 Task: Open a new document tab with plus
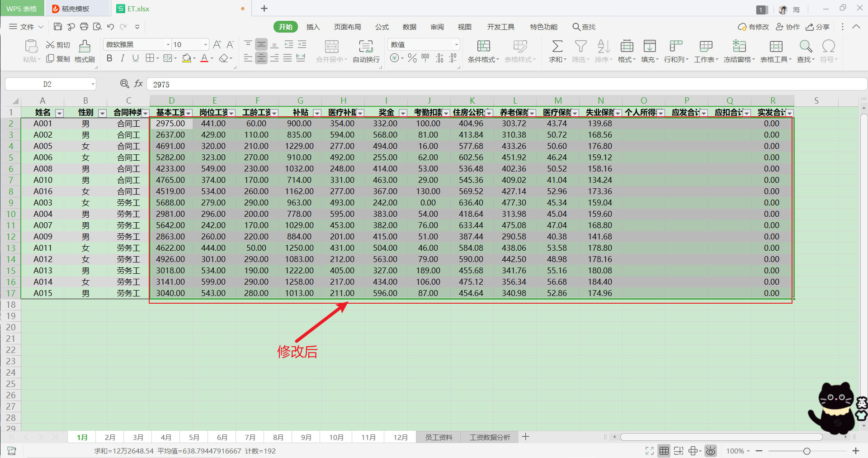click(x=264, y=8)
